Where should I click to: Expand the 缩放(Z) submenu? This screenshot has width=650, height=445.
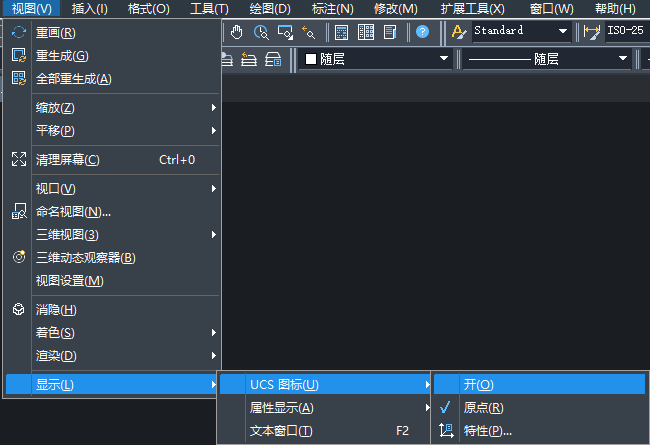click(x=55, y=107)
